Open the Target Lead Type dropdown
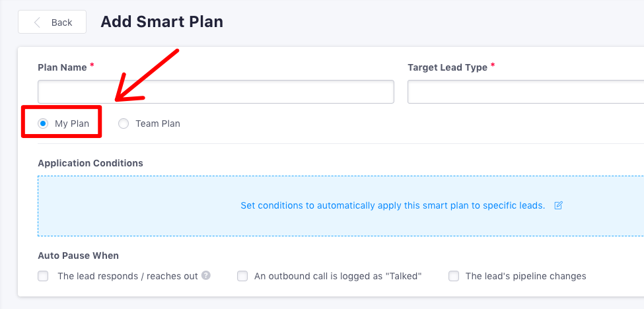 (526, 92)
